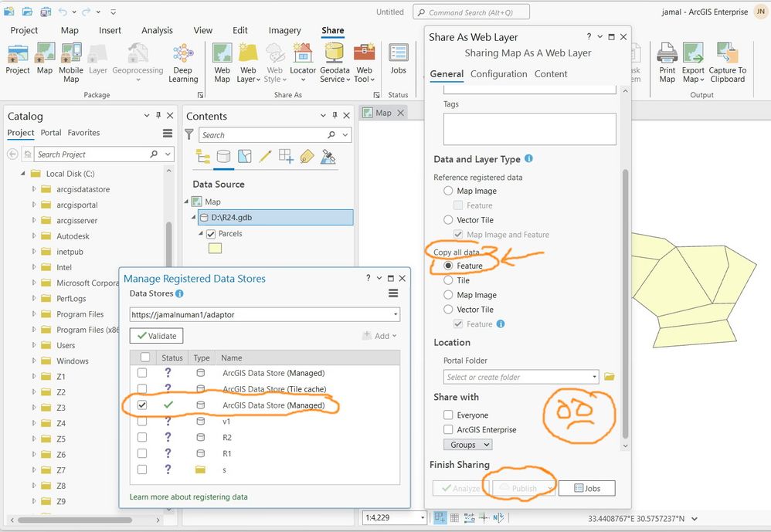The image size is (771, 532).
Task: Click the Data and Layer Type info icon
Action: [x=528, y=158]
